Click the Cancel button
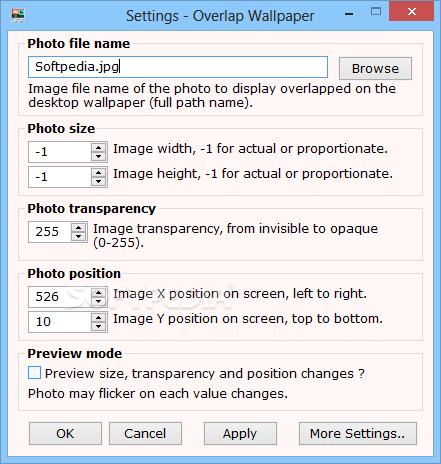This screenshot has width=441, height=464. (x=145, y=434)
